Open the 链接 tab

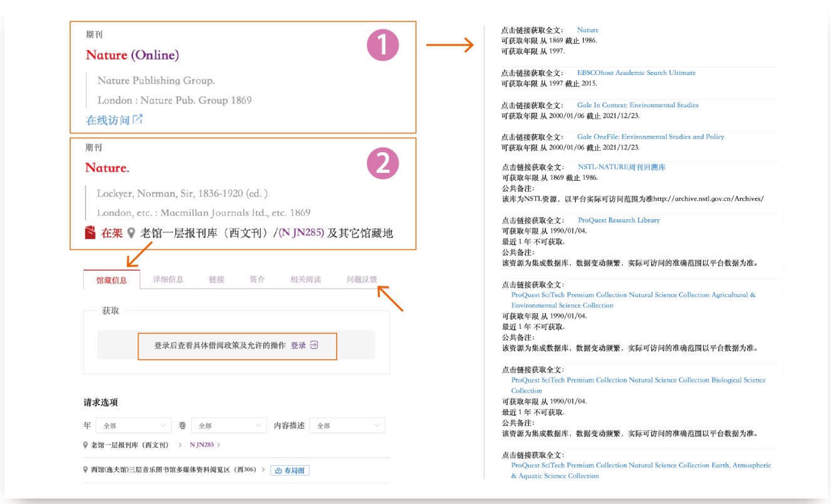217,279
